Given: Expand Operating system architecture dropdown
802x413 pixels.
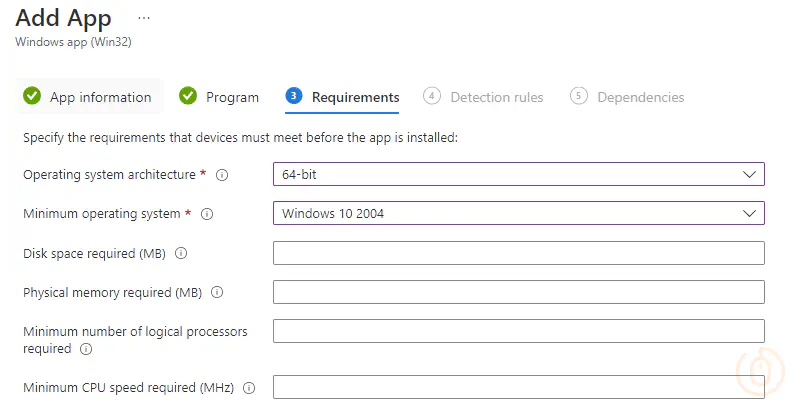Looking at the screenshot, I should [x=518, y=174].
